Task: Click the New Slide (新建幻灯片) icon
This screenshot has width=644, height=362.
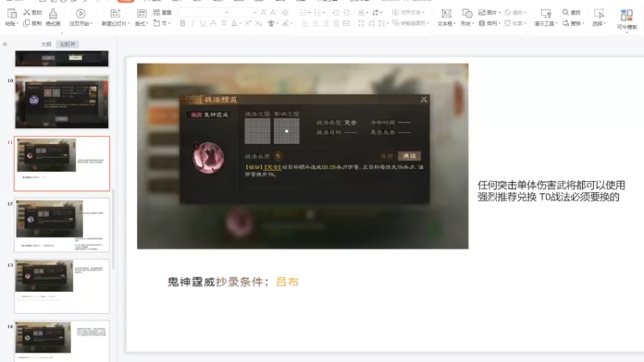Action: tap(115, 14)
